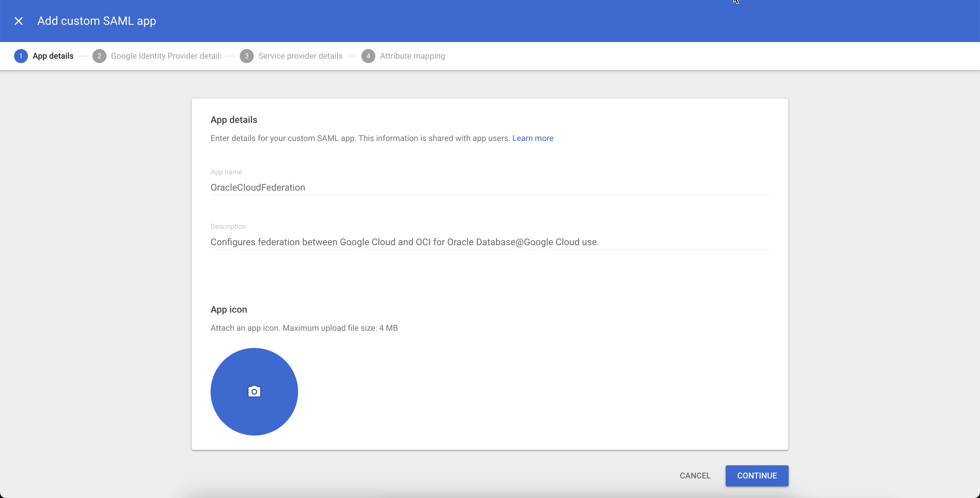This screenshot has height=498, width=980.
Task: Jump to the App details step
Action: click(x=52, y=55)
